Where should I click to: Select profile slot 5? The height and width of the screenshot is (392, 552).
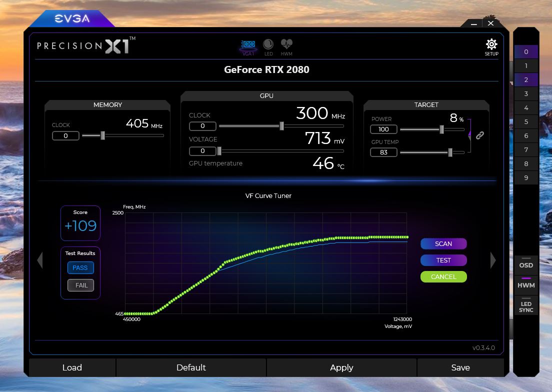click(526, 122)
